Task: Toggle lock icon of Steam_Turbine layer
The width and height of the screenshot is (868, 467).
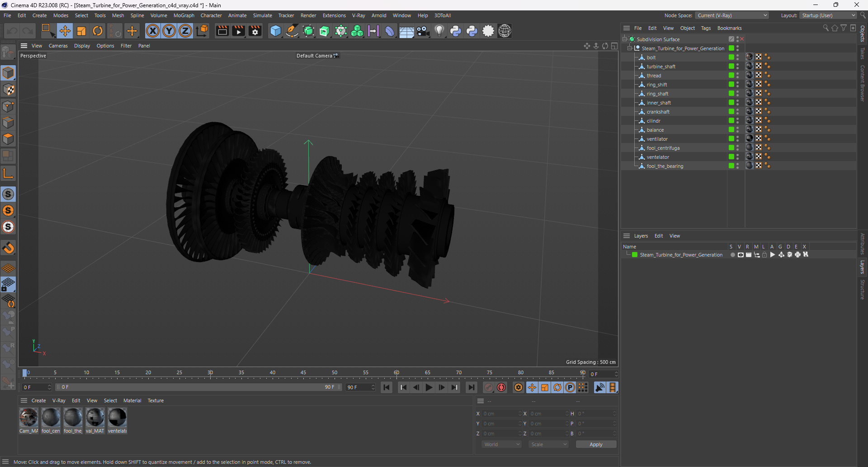Action: (x=764, y=255)
